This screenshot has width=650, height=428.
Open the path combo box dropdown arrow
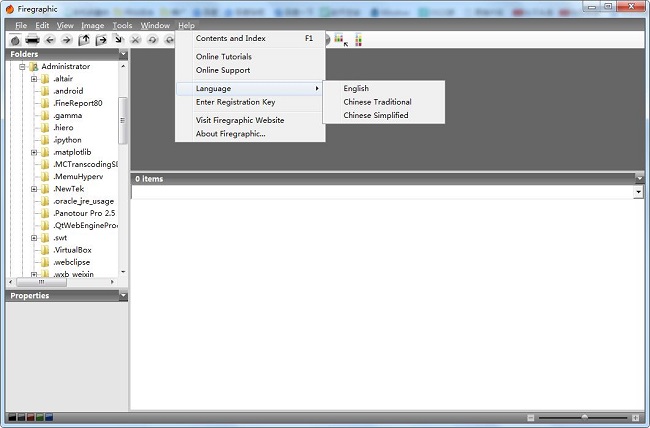tap(638, 192)
